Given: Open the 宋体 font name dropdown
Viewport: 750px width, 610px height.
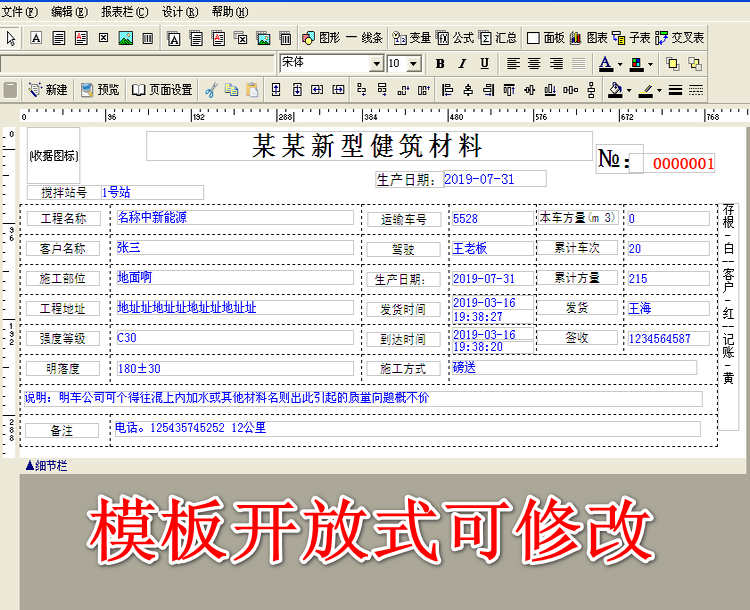Looking at the screenshot, I should click(x=376, y=64).
